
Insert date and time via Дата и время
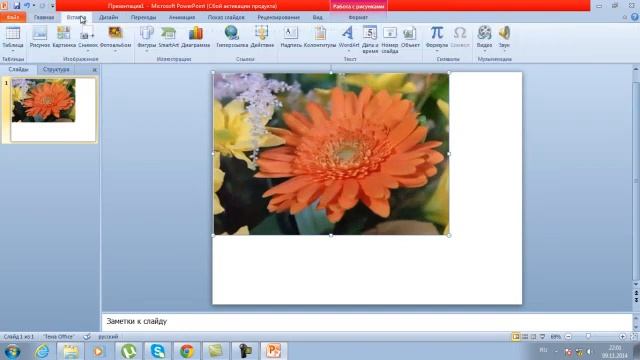coord(370,39)
